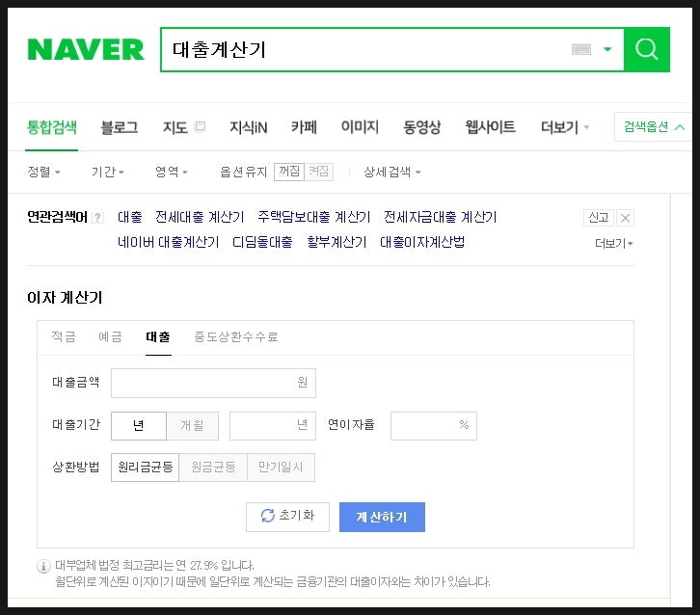This screenshot has width=700, height=615.
Task: Select the 통합검색 tab
Action: tap(52, 127)
